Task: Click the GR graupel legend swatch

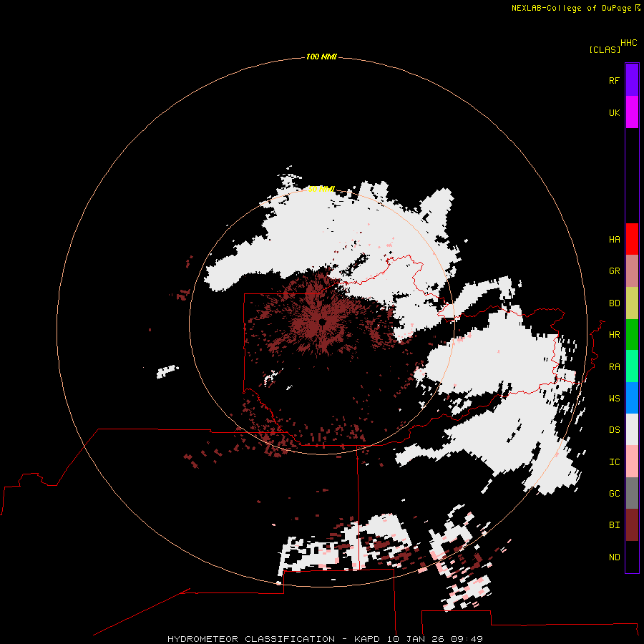Action: coord(632,270)
